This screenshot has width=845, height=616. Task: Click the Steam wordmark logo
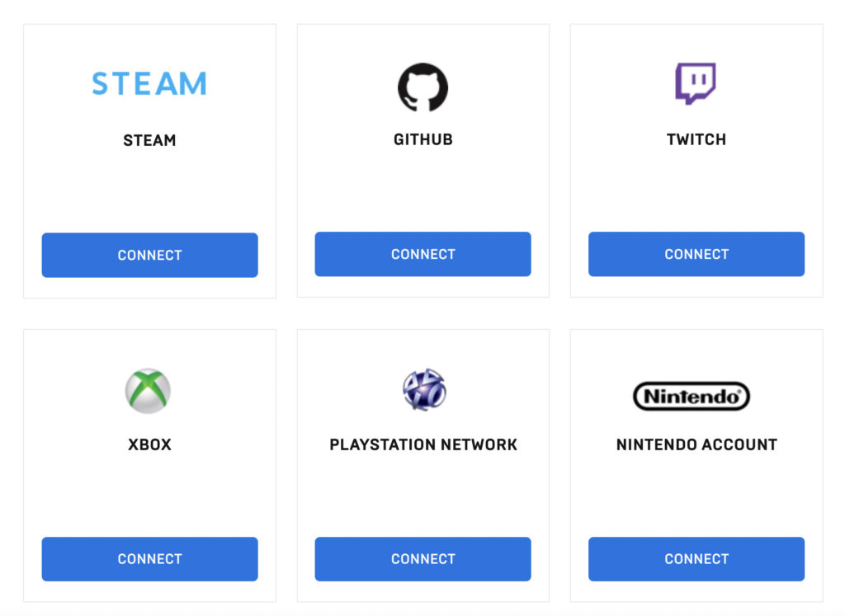point(149,83)
